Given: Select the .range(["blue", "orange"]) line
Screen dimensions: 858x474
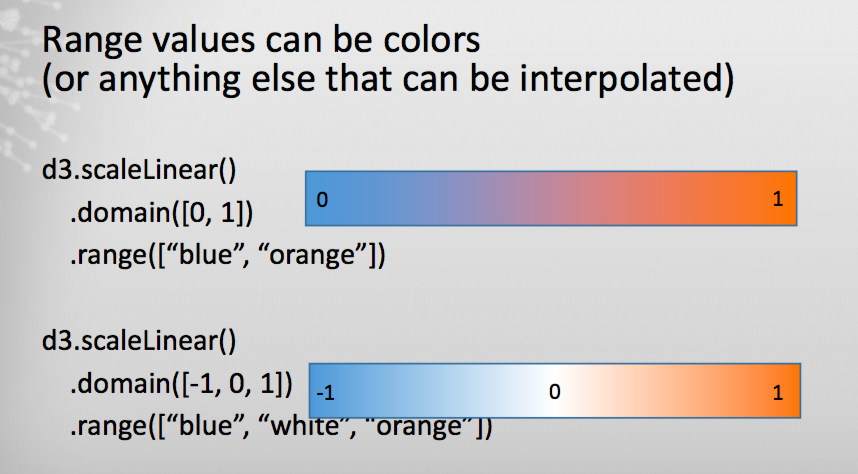Looking at the screenshot, I should pyautogui.click(x=228, y=255).
